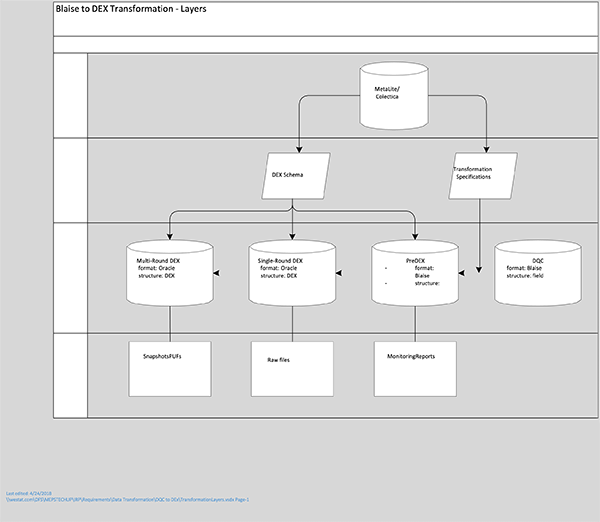Viewport: 600px width, 522px height.
Task: Select the swimlane header cell beside DEX Schema
Action: [71, 180]
